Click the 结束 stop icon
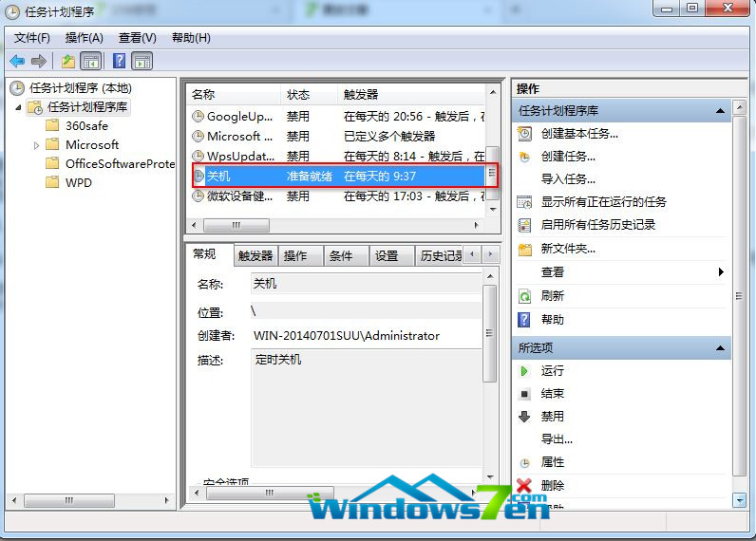The width and height of the screenshot is (756, 541). click(x=524, y=394)
